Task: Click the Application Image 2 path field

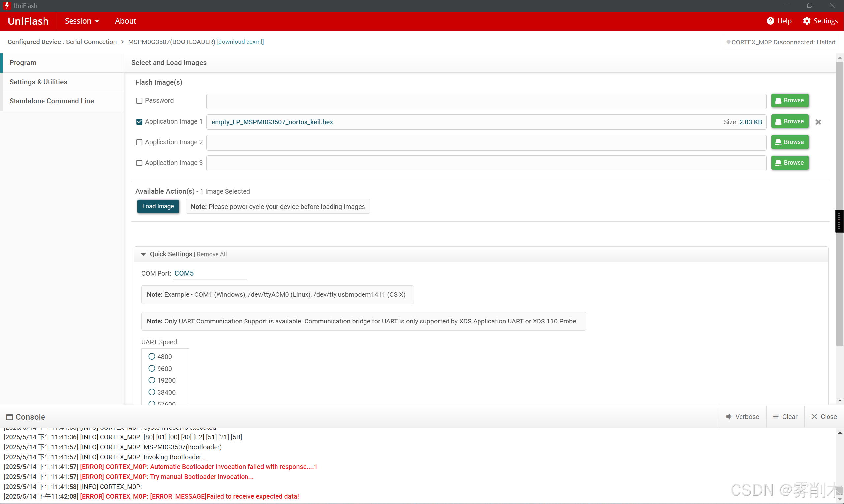Action: (x=486, y=143)
